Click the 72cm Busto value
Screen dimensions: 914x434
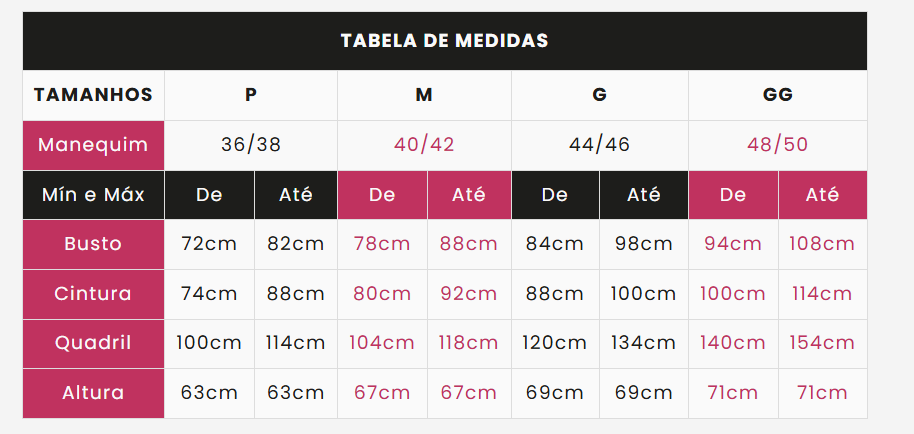tap(209, 244)
